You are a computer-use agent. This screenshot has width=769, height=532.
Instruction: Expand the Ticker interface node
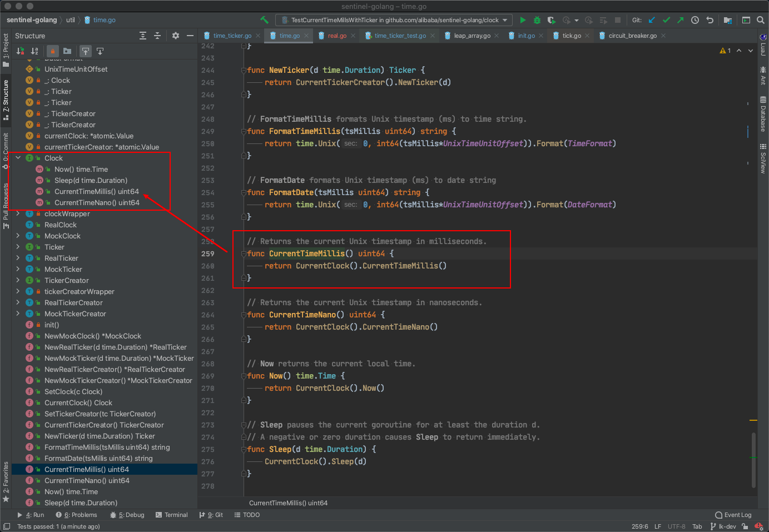[18, 247]
